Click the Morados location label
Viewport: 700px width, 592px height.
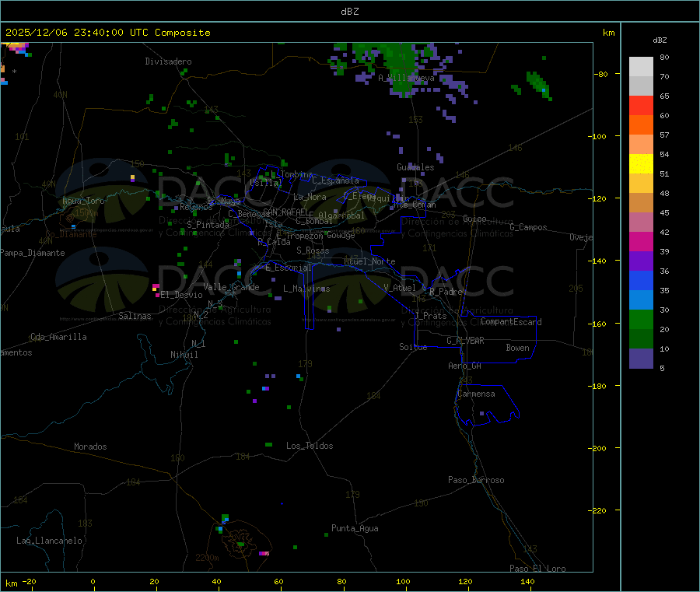point(90,447)
